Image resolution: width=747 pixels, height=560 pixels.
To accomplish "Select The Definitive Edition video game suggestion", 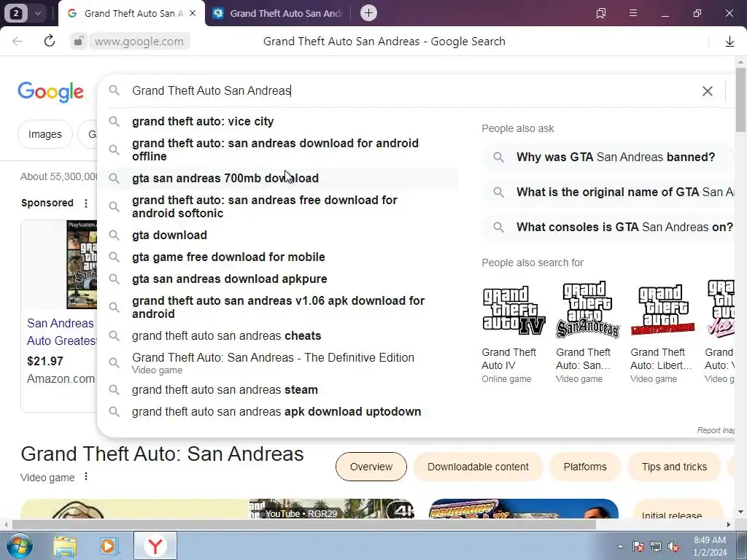I will pos(278,363).
